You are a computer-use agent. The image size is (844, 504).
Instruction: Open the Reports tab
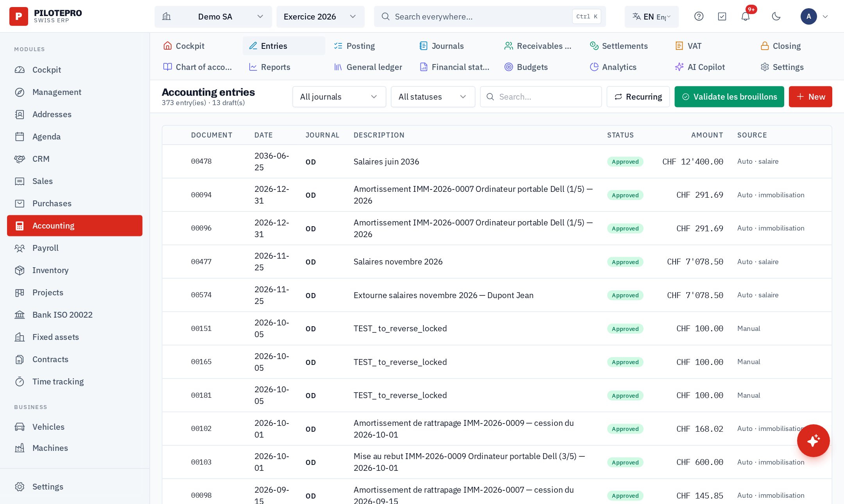[x=284, y=67]
